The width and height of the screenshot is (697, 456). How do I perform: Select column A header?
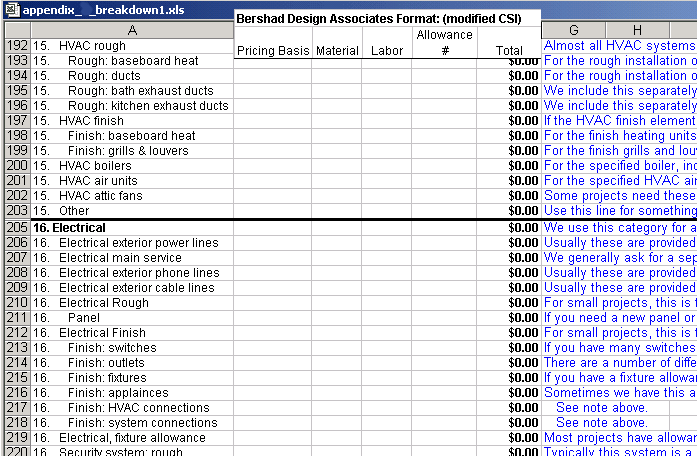coord(132,30)
